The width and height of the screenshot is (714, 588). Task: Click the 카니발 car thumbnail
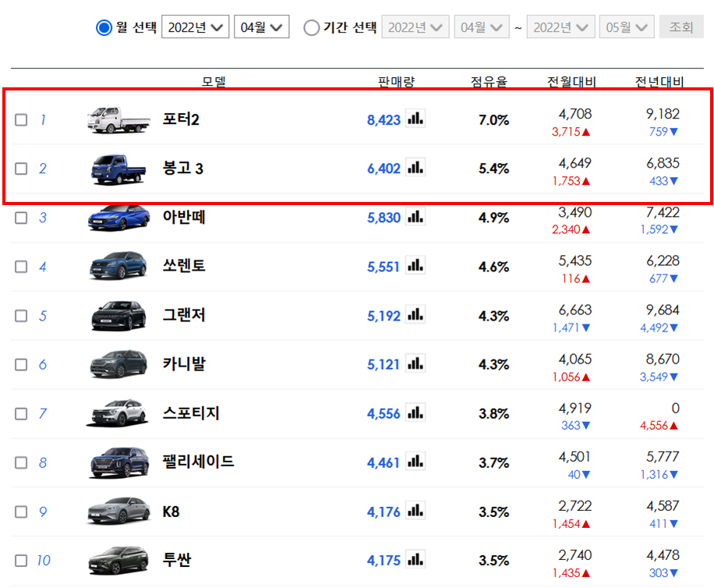coord(118,364)
